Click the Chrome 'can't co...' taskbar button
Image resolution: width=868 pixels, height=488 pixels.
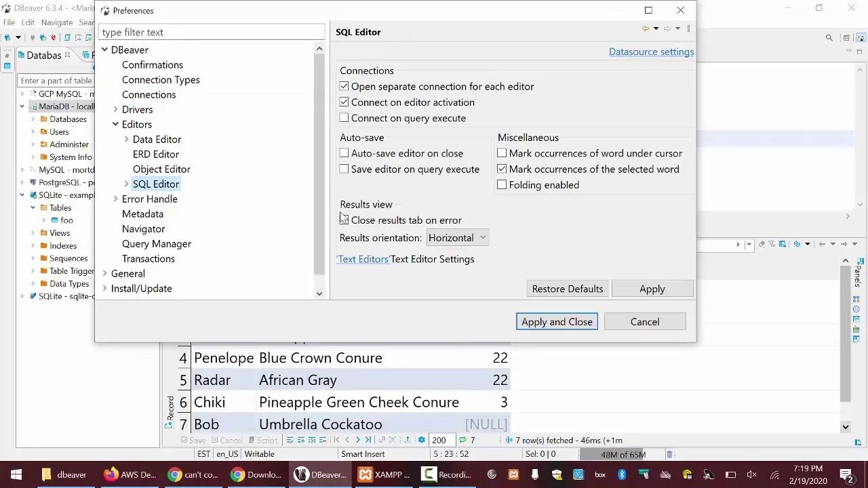click(x=193, y=474)
